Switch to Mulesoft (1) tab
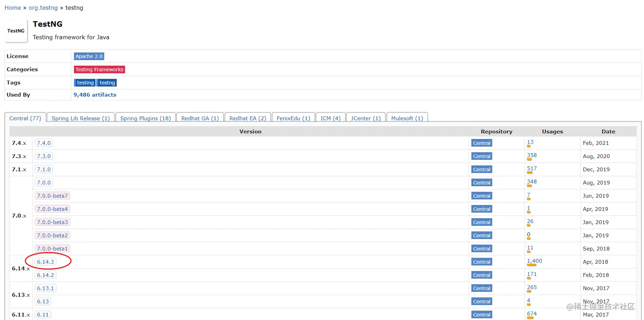 click(407, 118)
